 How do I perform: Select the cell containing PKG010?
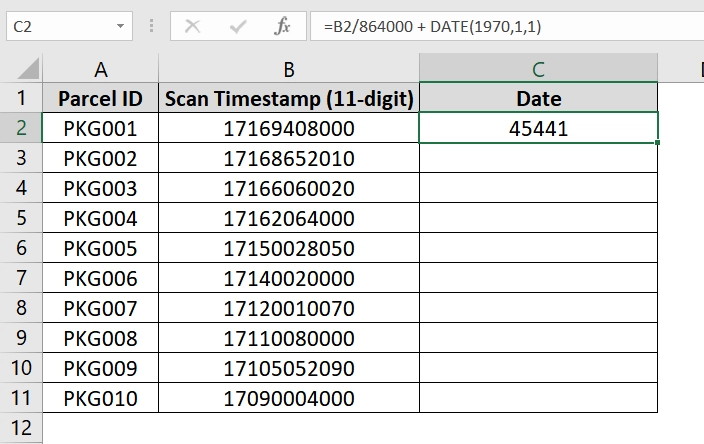tap(101, 398)
